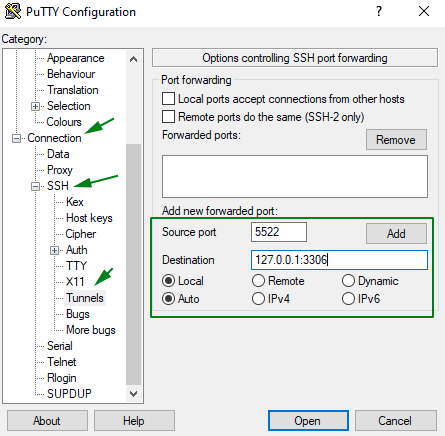Screen dimensions: 445x436
Task: Close the PuTTY Configuration window
Action: [424, 12]
